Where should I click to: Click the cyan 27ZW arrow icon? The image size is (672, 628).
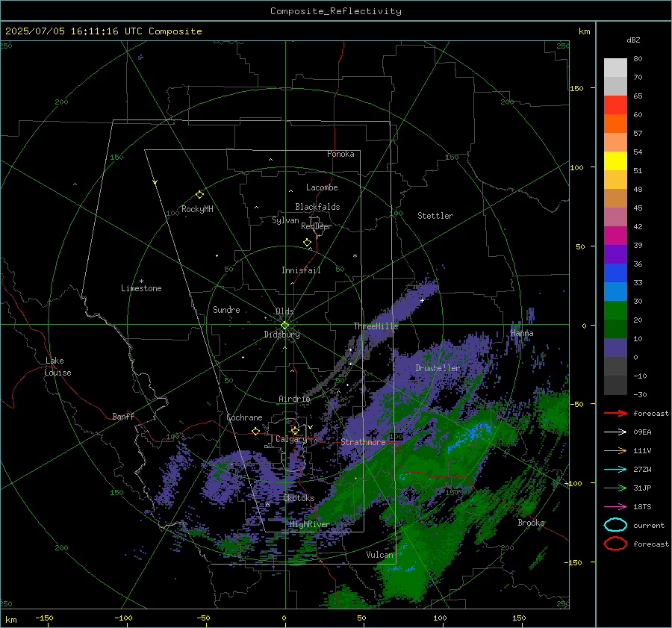(x=615, y=470)
